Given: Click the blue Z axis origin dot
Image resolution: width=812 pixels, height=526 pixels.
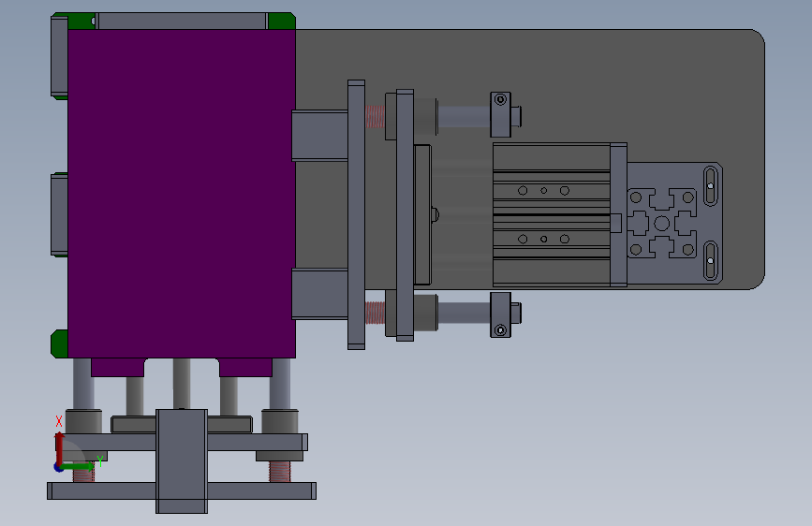Looking at the screenshot, I should click(58, 467).
